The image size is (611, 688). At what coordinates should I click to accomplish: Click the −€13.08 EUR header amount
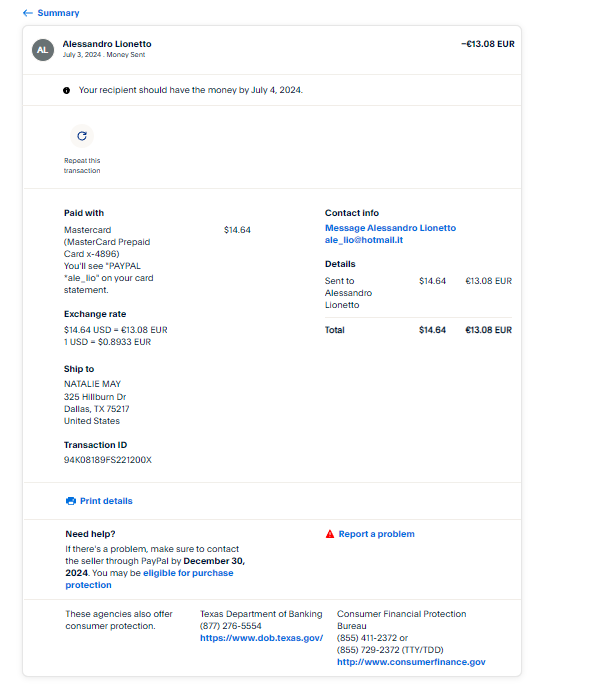coord(488,44)
